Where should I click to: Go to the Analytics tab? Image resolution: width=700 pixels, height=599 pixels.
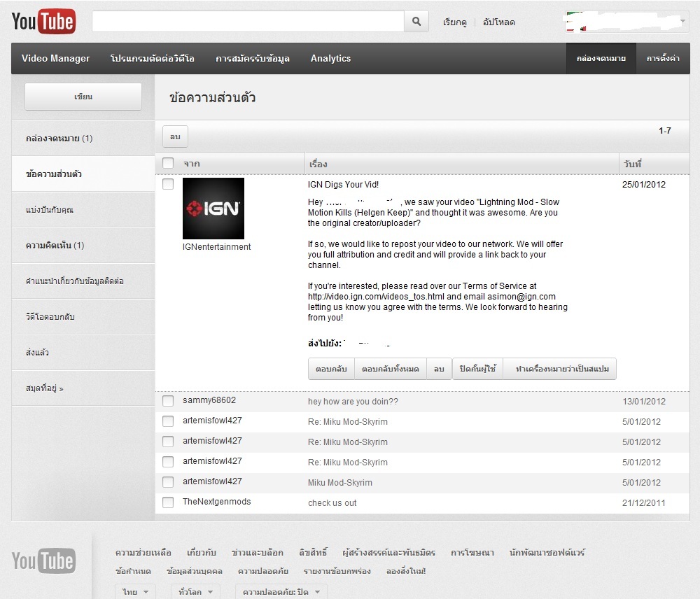pyautogui.click(x=331, y=59)
